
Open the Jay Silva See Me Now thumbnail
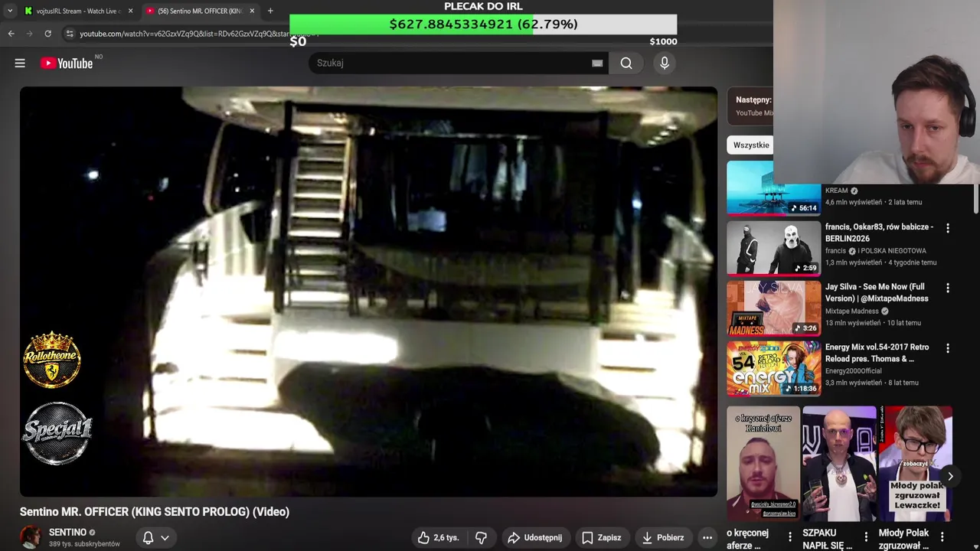click(773, 308)
